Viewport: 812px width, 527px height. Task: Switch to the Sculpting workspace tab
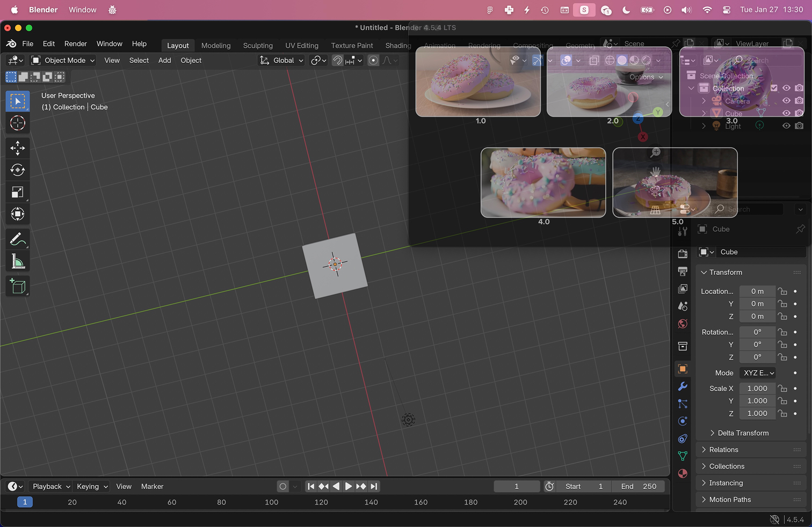(x=258, y=46)
